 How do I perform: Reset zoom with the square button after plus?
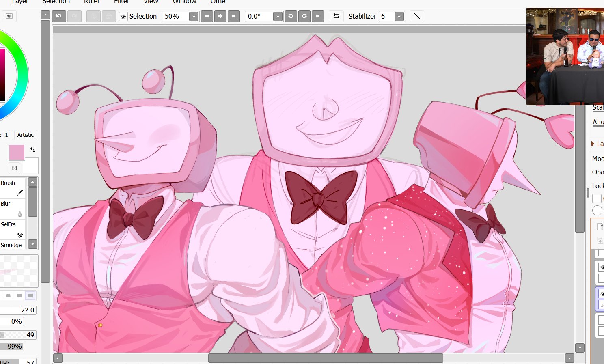coord(234,16)
